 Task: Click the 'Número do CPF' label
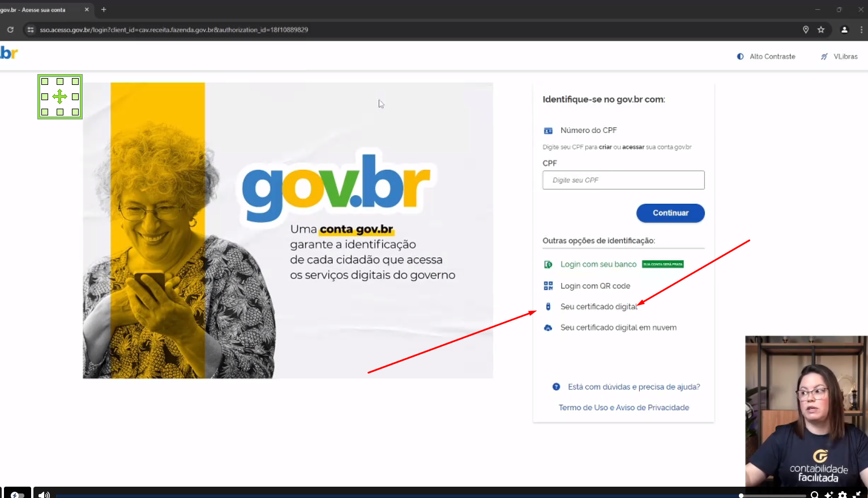pyautogui.click(x=589, y=130)
